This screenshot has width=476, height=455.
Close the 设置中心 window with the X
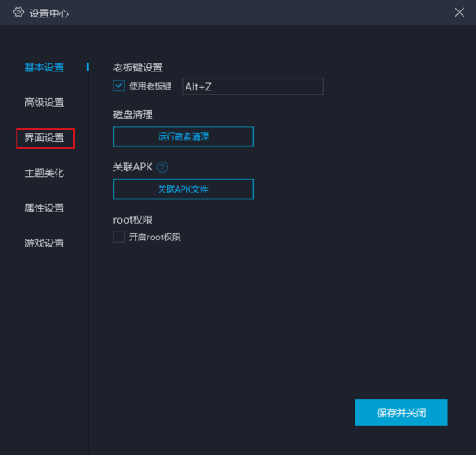point(459,12)
